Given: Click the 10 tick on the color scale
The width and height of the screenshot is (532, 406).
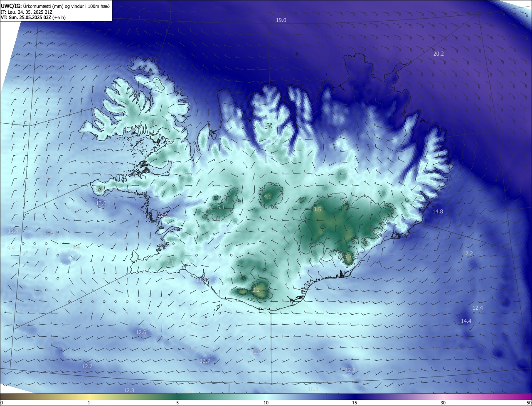Looking at the screenshot, I should pyautogui.click(x=266, y=403).
